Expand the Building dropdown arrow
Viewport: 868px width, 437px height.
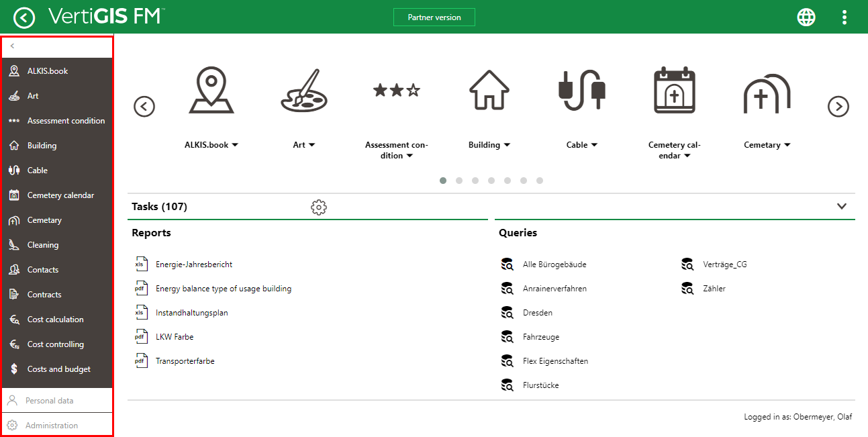tap(507, 145)
